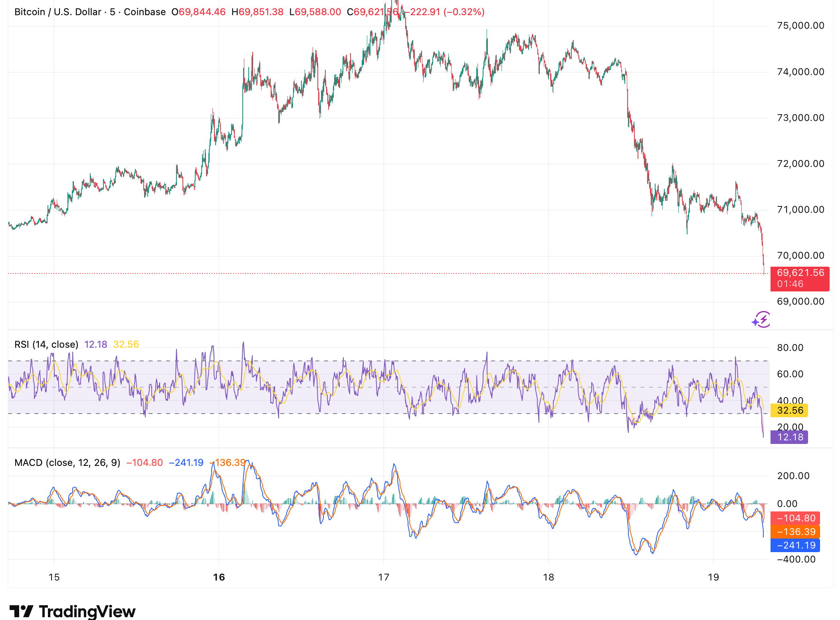Click the yellow RSI badge showing 32.56

[x=789, y=410]
